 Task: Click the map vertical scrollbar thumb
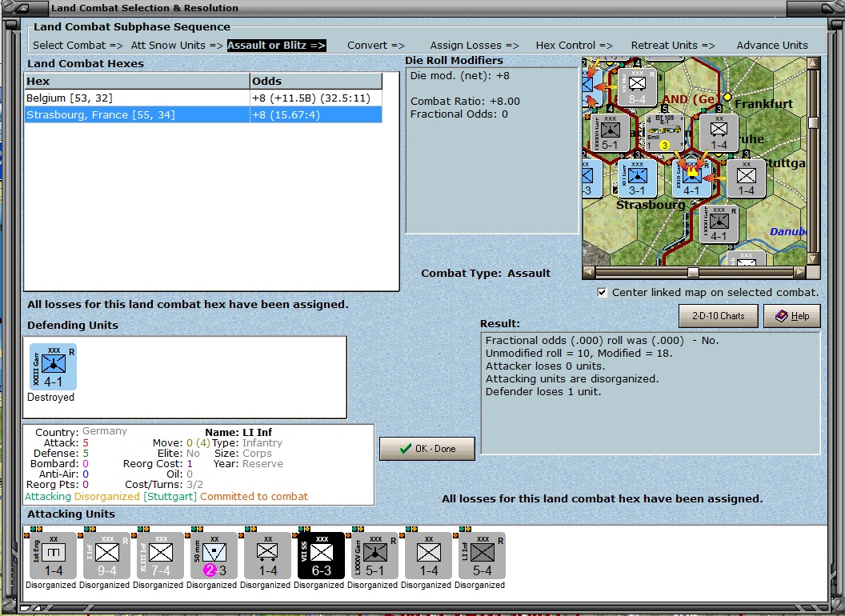[x=813, y=122]
